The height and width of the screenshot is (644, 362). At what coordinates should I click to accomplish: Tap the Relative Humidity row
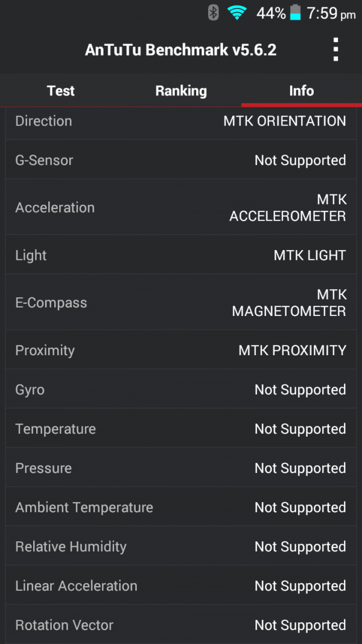coord(181,547)
